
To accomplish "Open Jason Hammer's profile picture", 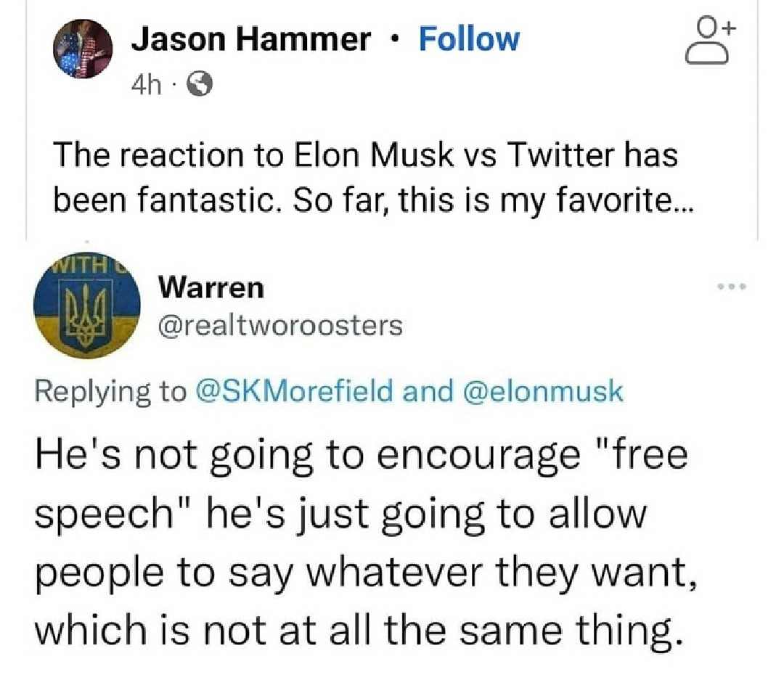I will [83, 49].
